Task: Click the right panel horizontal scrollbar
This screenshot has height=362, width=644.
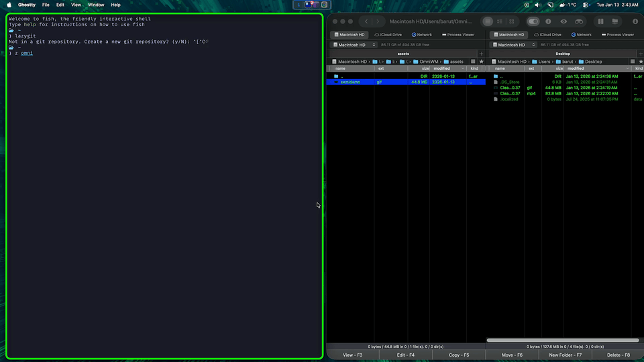Action: tap(563, 341)
